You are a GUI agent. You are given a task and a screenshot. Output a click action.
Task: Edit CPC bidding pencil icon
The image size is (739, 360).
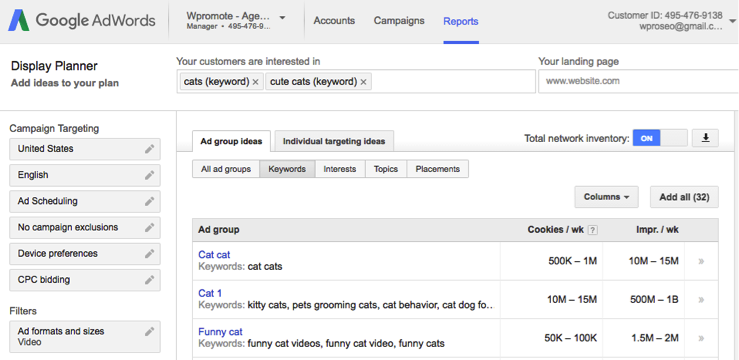pos(149,280)
